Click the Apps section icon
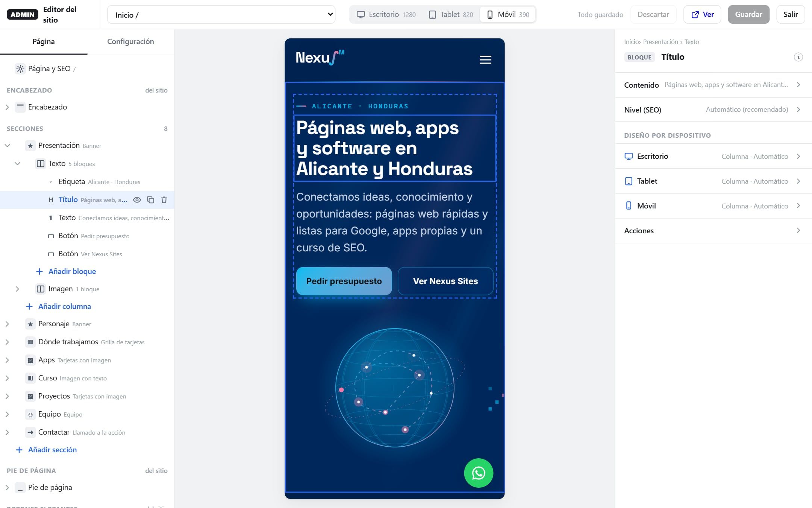 (30, 360)
